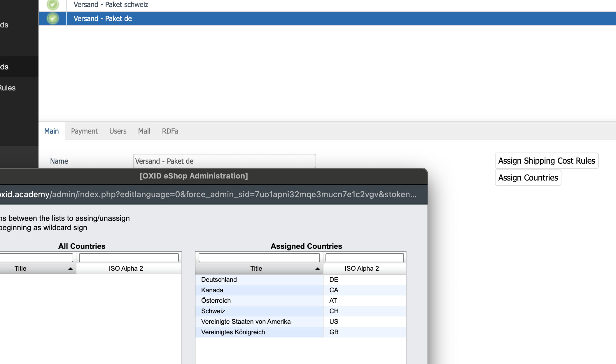The width and height of the screenshot is (616, 364).
Task: Click Assigned Countries title filter field
Action: click(x=259, y=258)
